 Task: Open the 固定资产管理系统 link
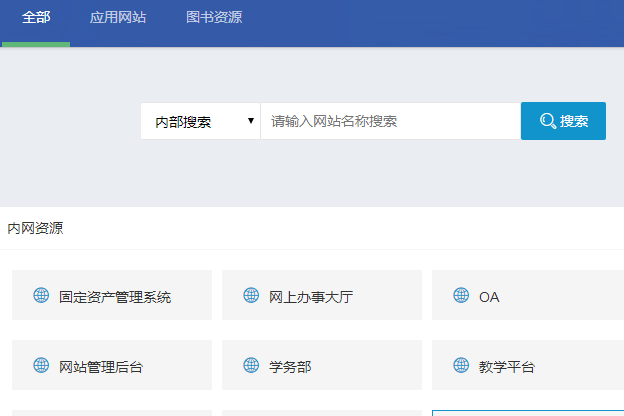115,297
